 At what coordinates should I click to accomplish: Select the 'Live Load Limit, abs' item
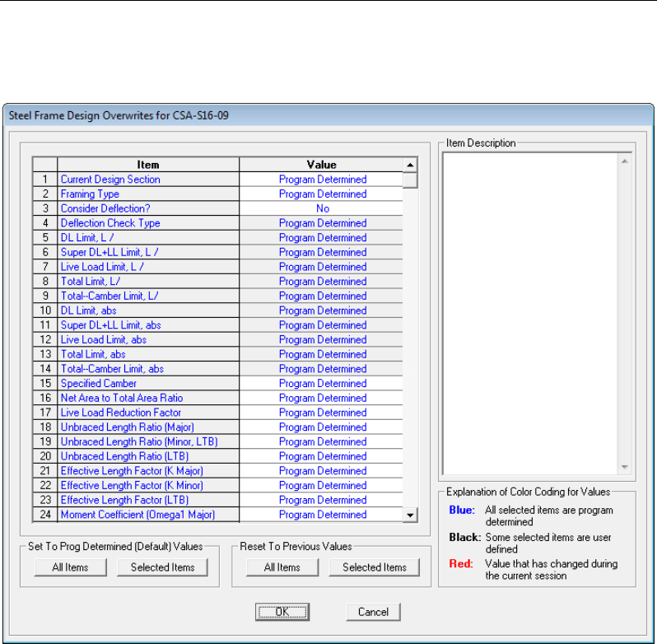point(148,340)
